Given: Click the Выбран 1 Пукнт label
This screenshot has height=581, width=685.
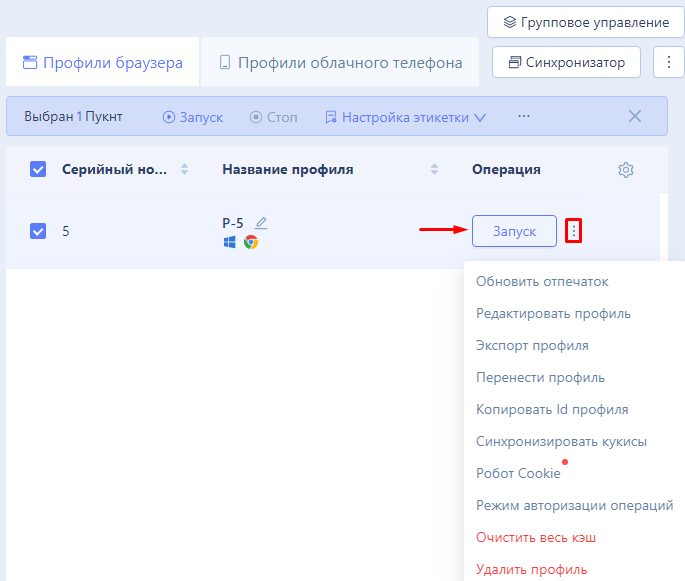Looking at the screenshot, I should click(x=73, y=117).
